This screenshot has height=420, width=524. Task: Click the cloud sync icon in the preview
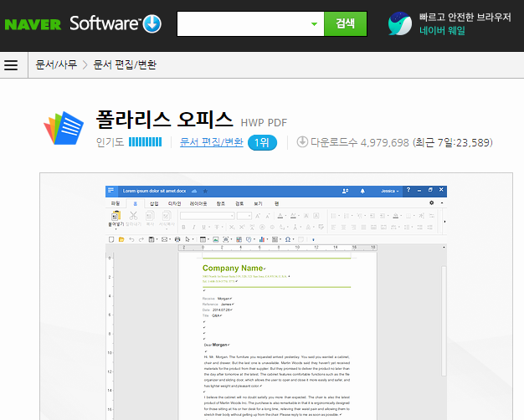pos(194,191)
